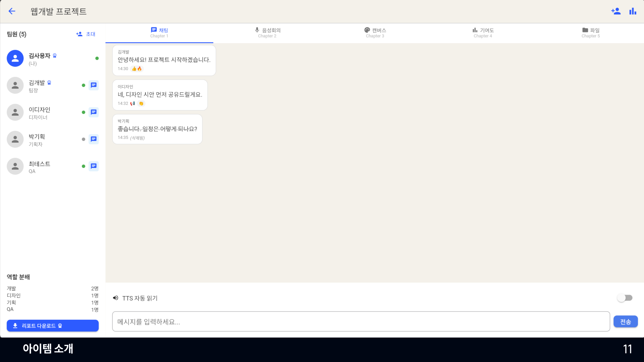
Task: Open statistics bar chart icon top right
Action: click(x=633, y=11)
